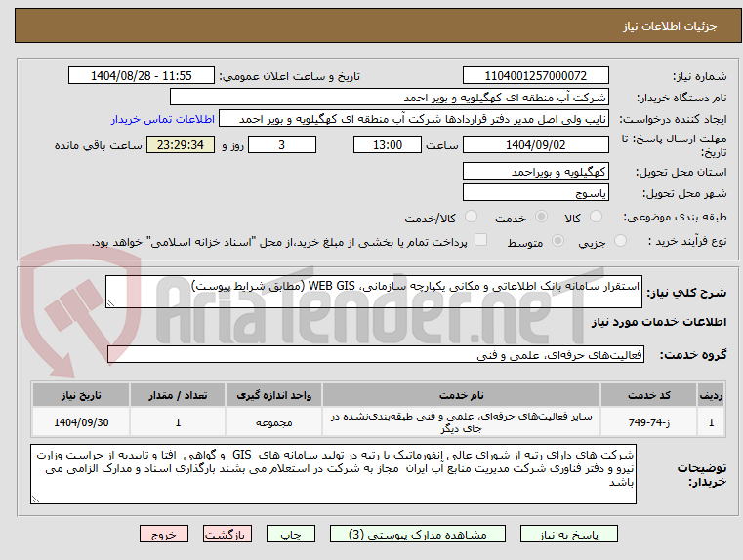Click the جزئیات اطلاعات نیاز page heading

click(x=669, y=26)
